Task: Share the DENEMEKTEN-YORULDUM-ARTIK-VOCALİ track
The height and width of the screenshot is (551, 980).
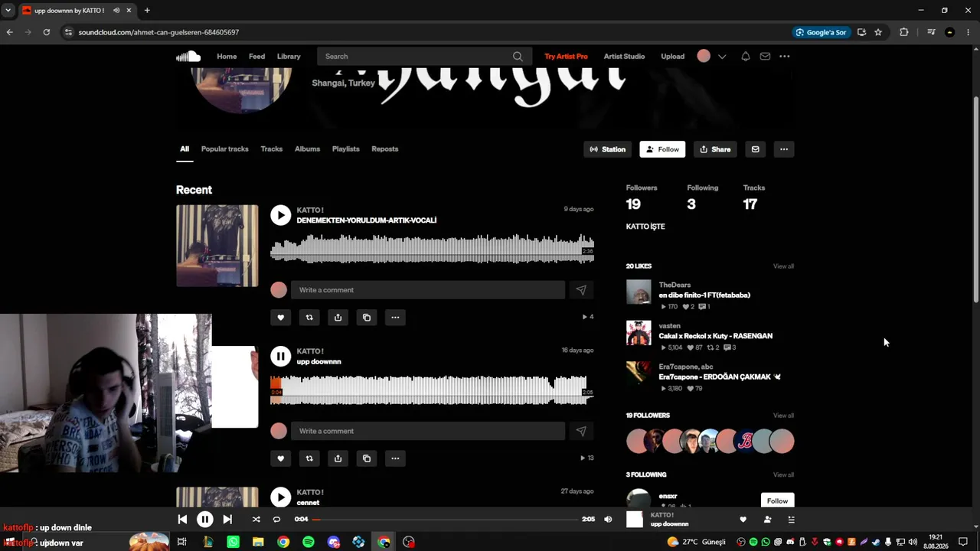Action: 338,317
